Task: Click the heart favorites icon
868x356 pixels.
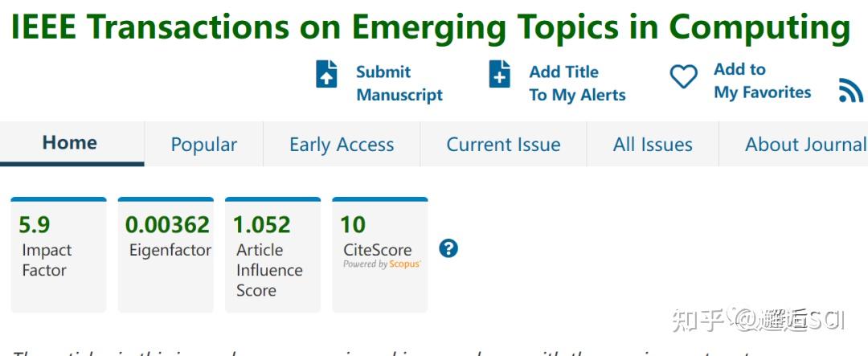Action: pos(684,77)
